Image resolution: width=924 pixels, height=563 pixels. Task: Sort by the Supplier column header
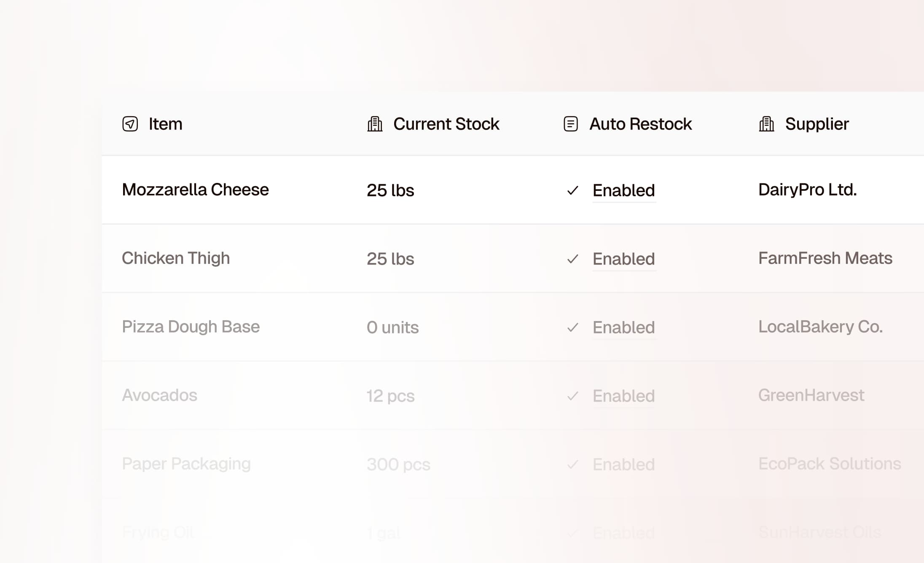coord(817,124)
